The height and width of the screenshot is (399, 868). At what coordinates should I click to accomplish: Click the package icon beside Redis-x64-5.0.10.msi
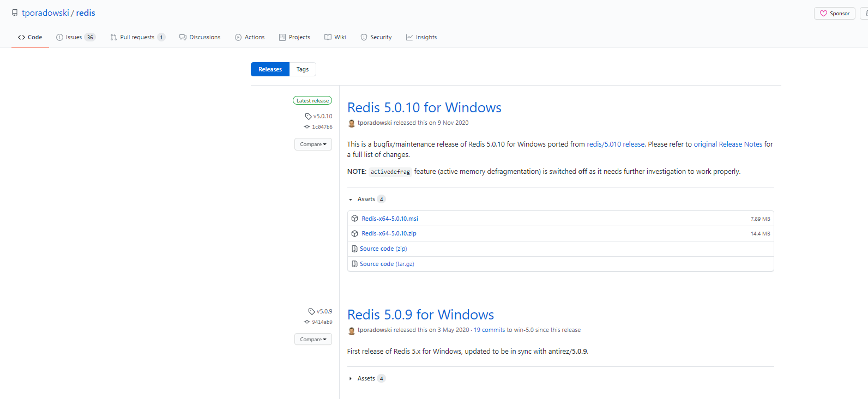(355, 219)
